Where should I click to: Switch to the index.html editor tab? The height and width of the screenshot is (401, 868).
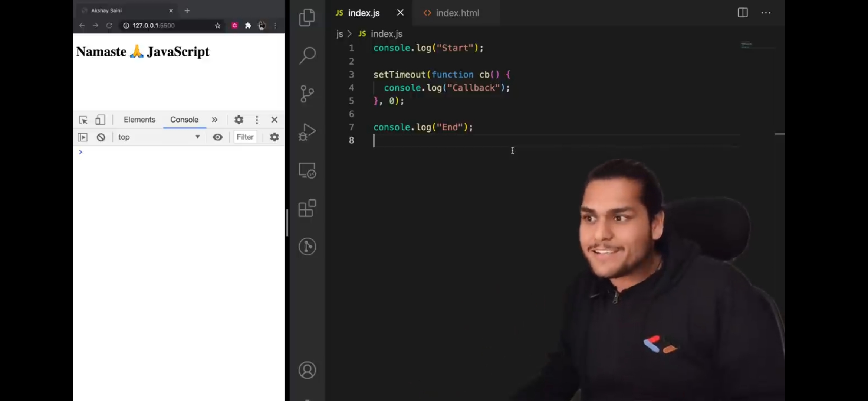click(451, 13)
